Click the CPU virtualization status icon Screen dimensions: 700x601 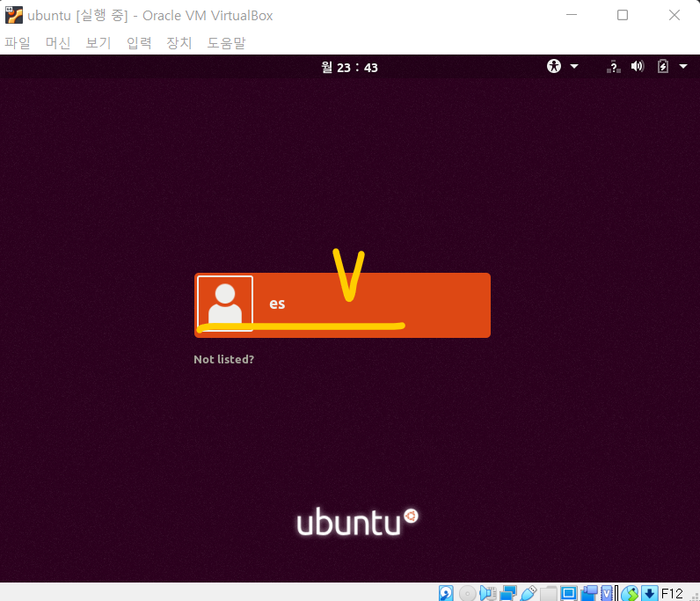point(607,593)
